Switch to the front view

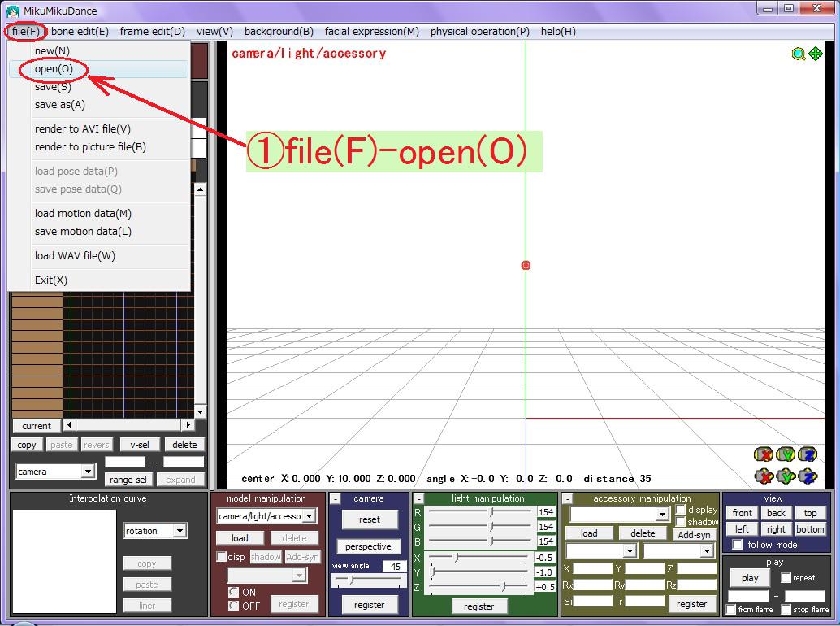pyautogui.click(x=742, y=513)
